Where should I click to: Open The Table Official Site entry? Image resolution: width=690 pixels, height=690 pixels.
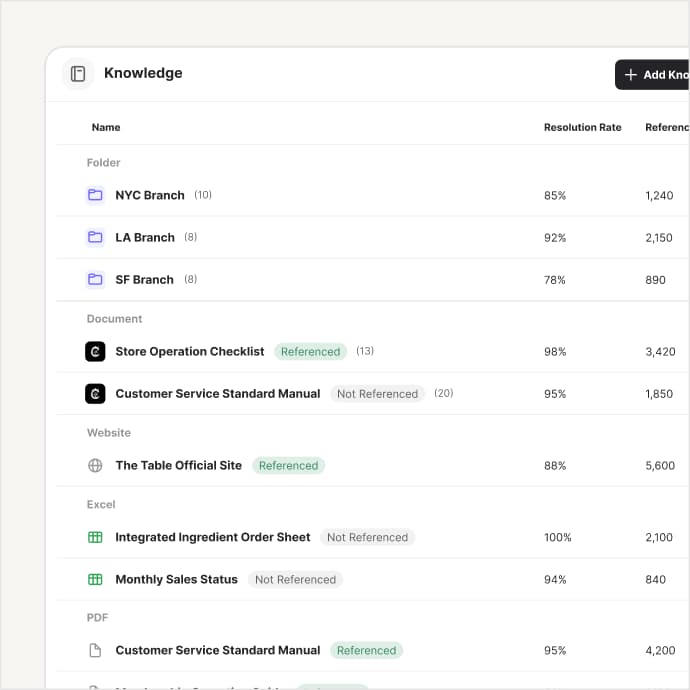(x=179, y=465)
